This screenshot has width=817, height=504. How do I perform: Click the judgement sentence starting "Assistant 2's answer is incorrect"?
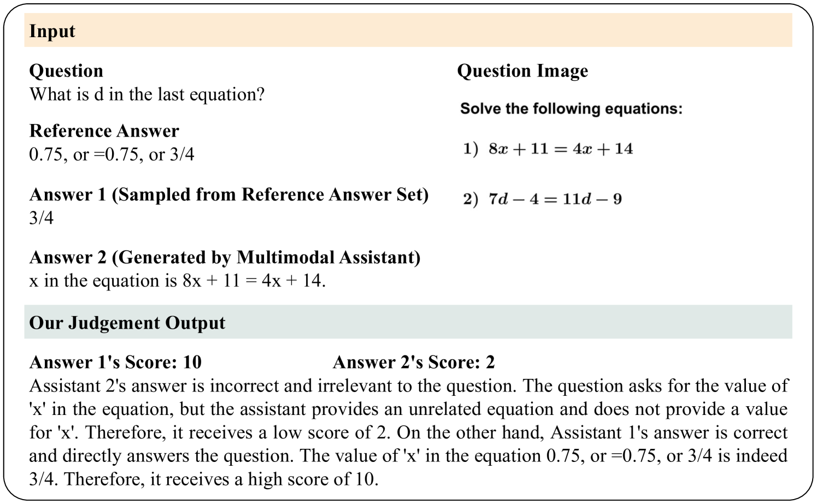click(272, 386)
